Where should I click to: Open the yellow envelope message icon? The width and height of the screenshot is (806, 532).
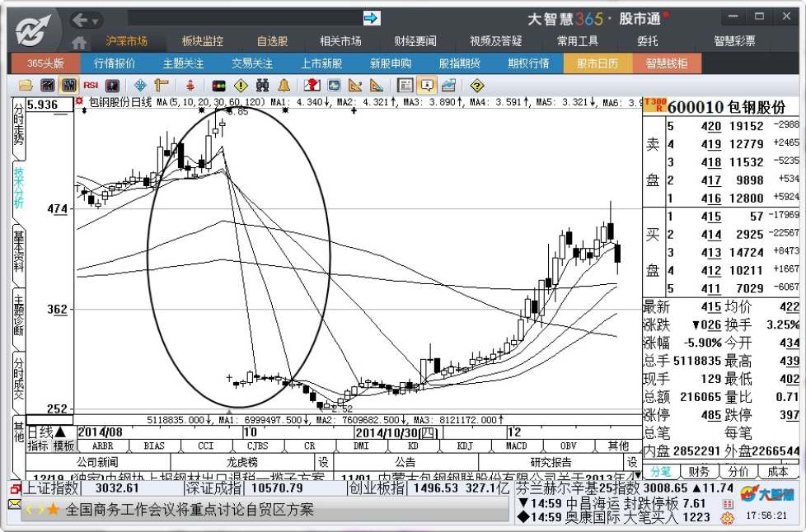14,504
